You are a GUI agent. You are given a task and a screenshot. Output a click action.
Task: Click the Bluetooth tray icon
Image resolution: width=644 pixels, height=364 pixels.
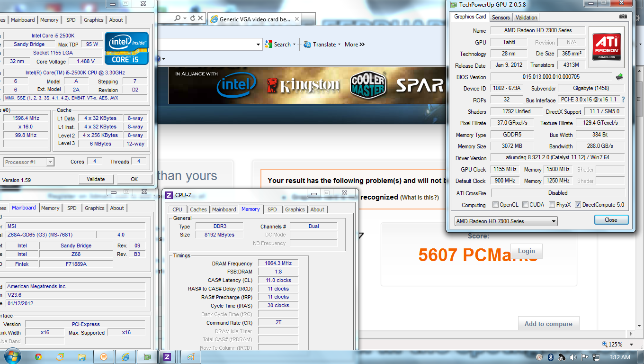551,357
